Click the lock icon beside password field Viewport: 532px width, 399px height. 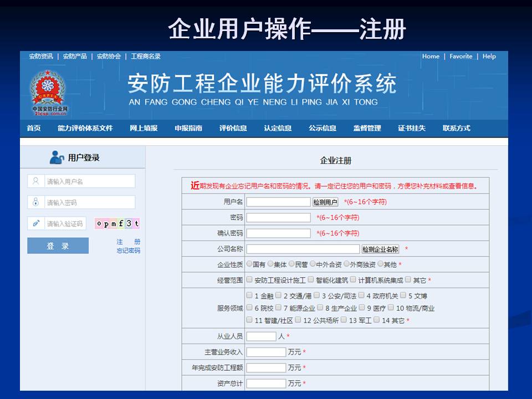35,202
